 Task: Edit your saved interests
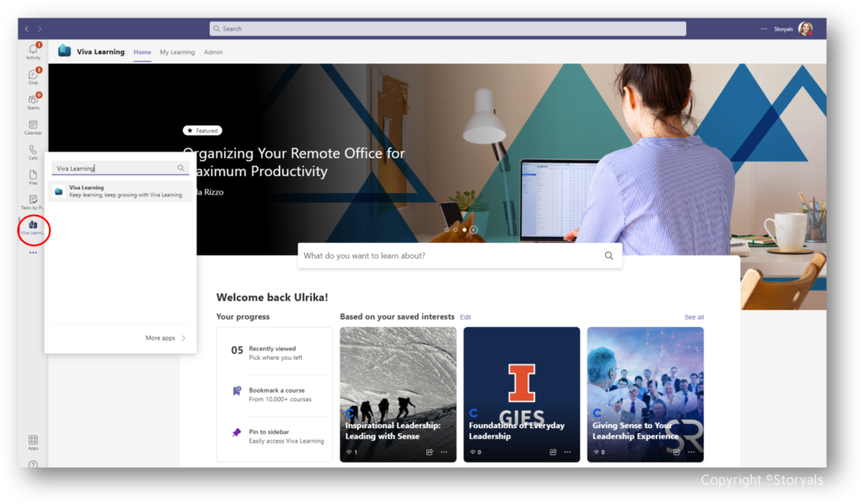[x=465, y=317]
